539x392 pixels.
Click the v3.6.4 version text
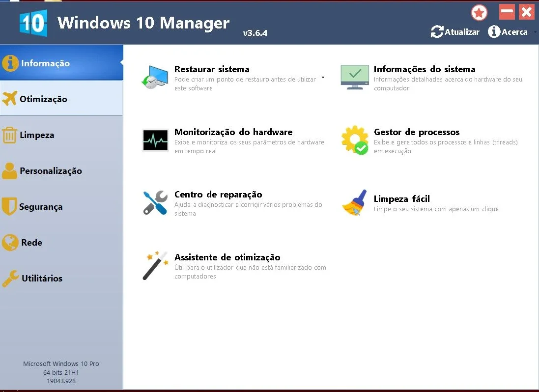tap(255, 33)
